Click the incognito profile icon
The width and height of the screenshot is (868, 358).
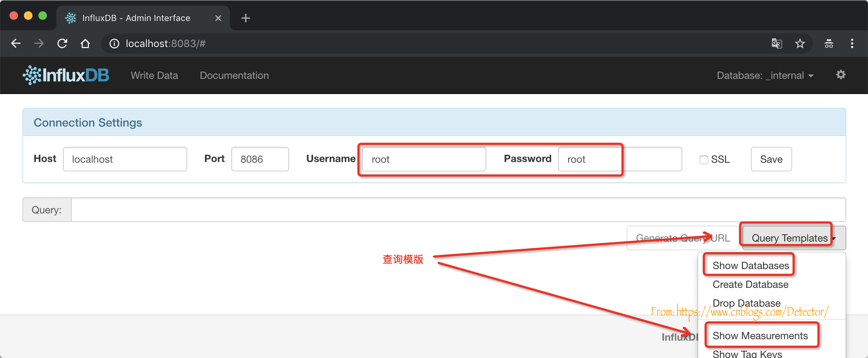pyautogui.click(x=829, y=43)
